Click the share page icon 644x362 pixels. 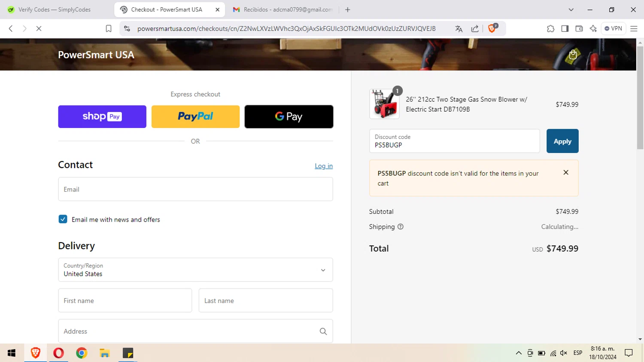point(475,29)
